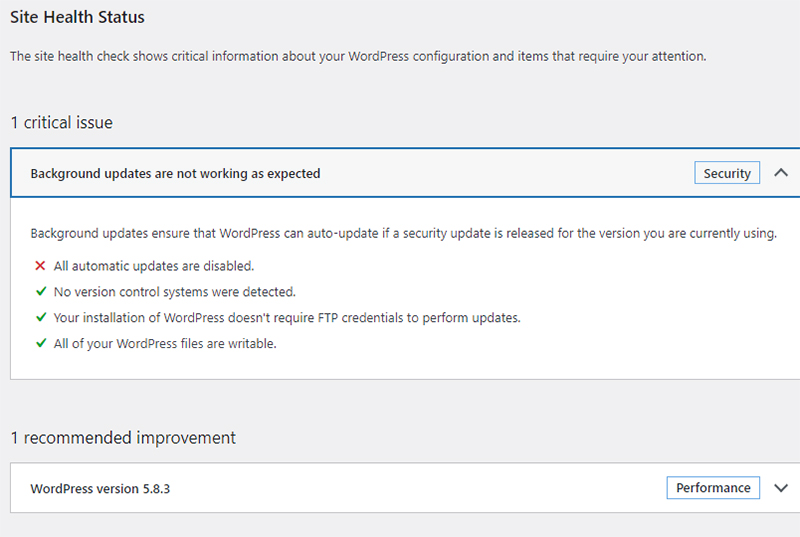Click "Background updates are not working" title
This screenshot has width=800, height=537.
[175, 173]
